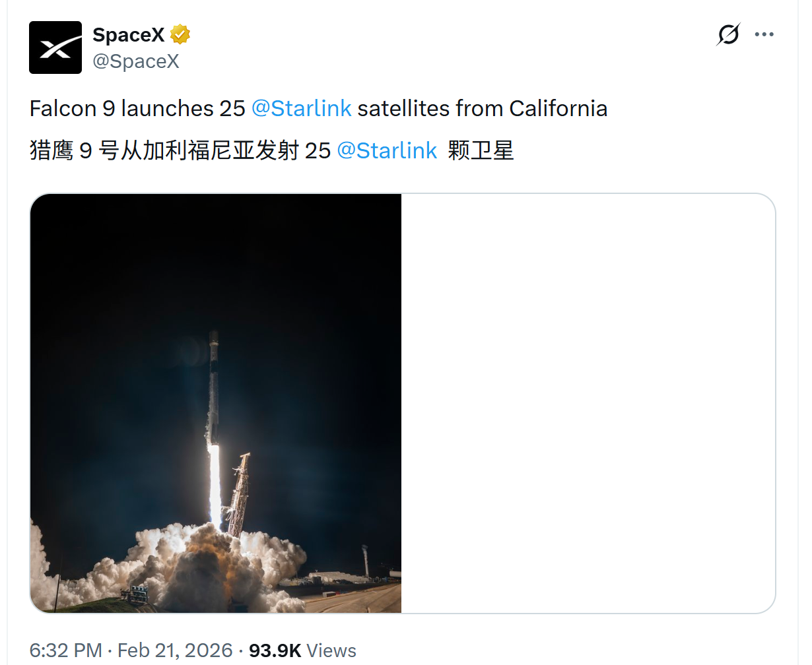812x665 pixels.
Task: Open the SpaceX profile avatar
Action: click(x=55, y=47)
